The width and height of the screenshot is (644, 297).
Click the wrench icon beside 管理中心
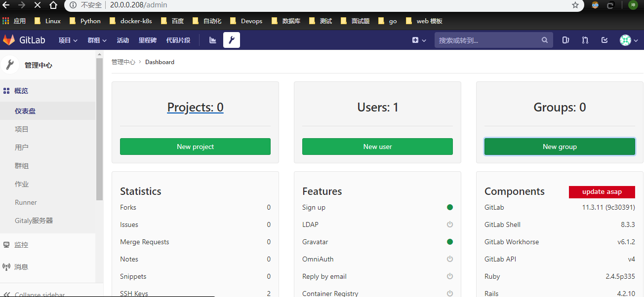click(x=10, y=65)
